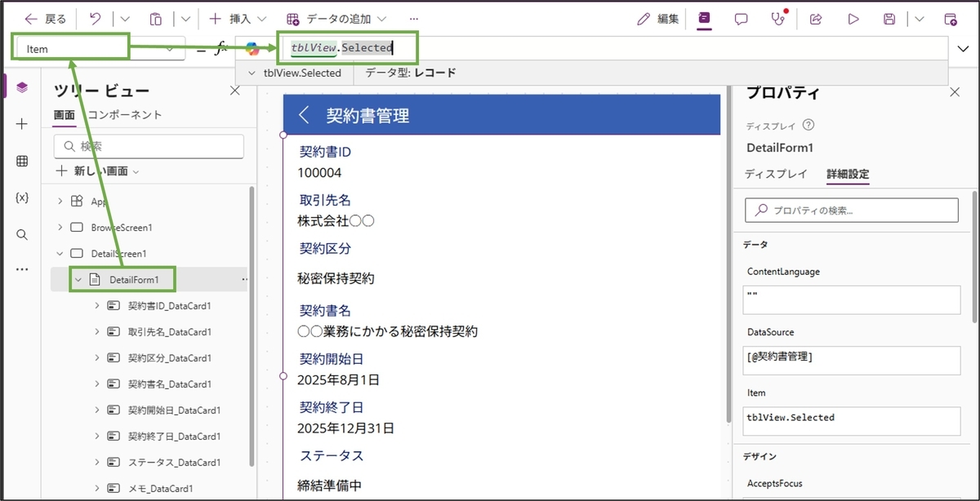Image resolution: width=980 pixels, height=501 pixels.
Task: Click the tree view 検索 search box
Action: (149, 146)
